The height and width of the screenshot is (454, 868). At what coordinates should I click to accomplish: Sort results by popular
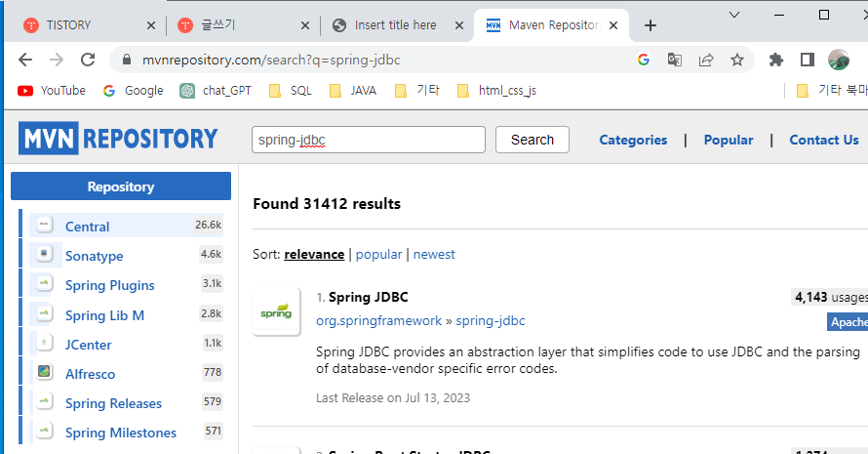click(378, 255)
